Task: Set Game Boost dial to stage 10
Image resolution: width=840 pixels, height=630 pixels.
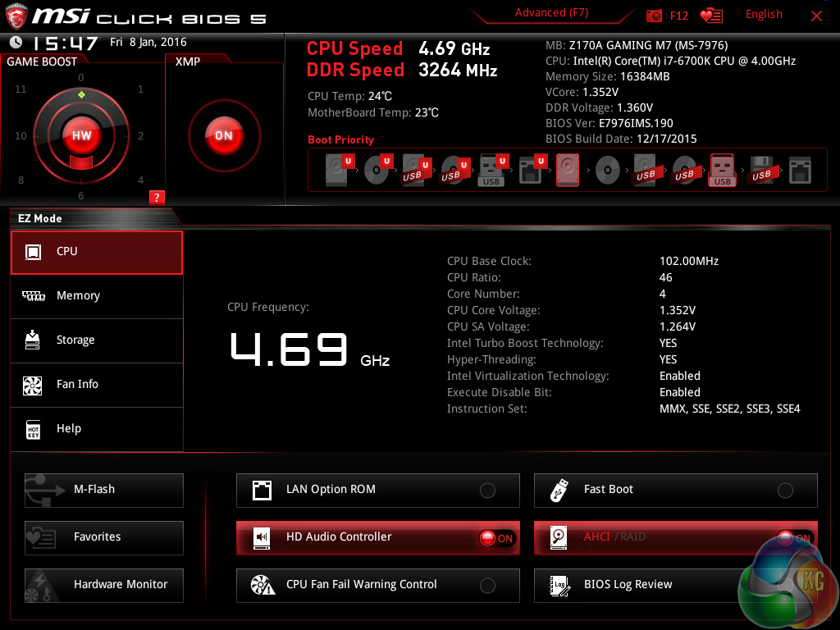Action: 21,135
